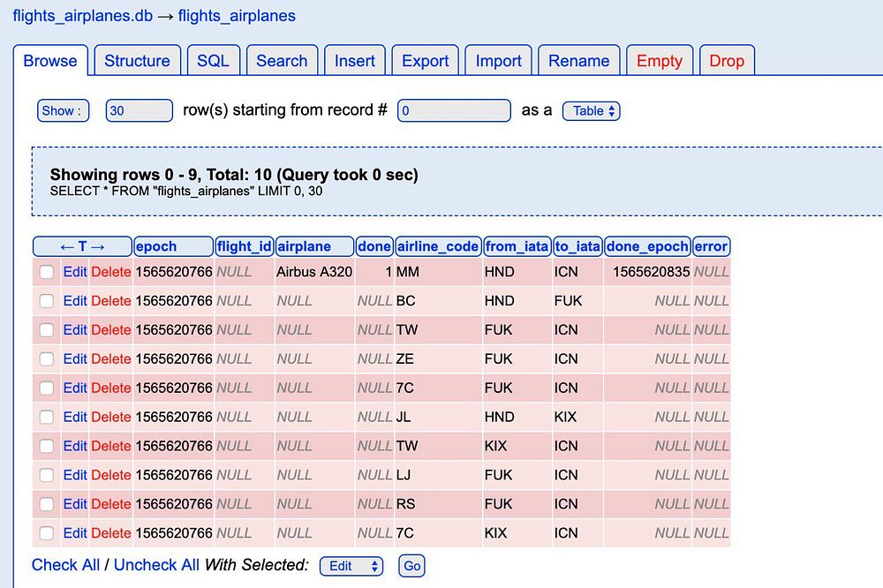Select the Rename tab
883x588 pixels.
point(579,61)
